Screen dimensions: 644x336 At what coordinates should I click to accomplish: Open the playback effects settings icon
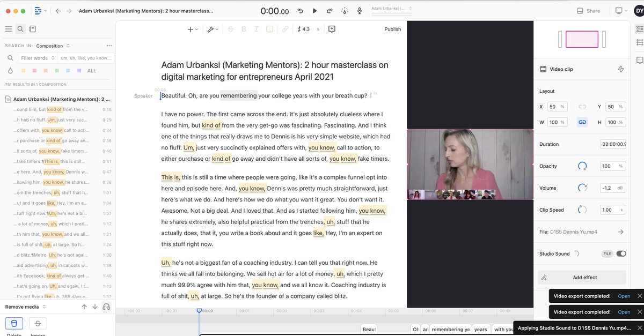click(345, 11)
